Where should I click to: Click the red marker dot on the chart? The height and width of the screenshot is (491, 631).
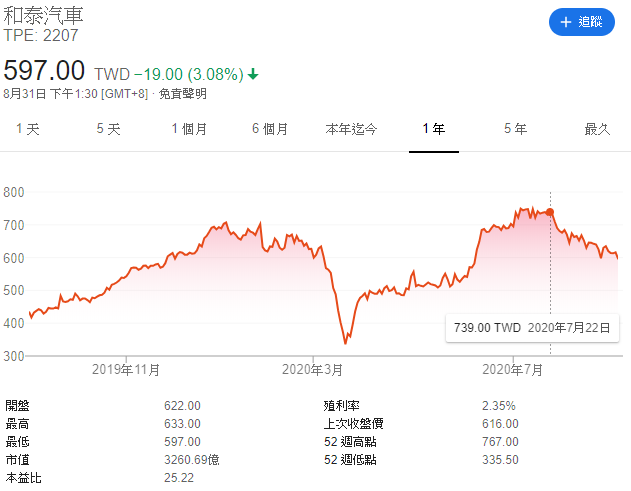(x=550, y=212)
